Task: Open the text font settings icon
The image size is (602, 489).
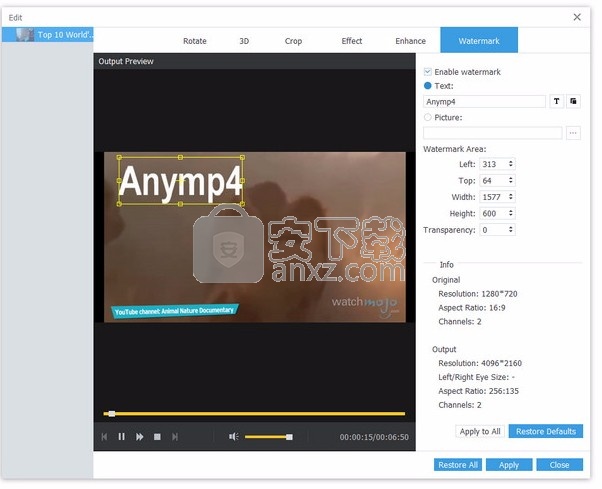Action: click(x=556, y=101)
